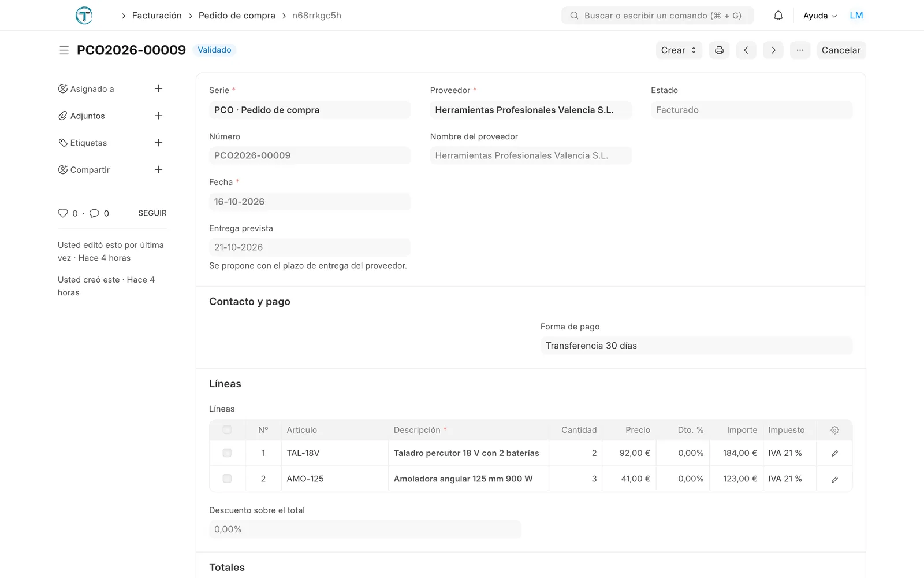Click the Fecha 16-10-2026 field

click(310, 202)
